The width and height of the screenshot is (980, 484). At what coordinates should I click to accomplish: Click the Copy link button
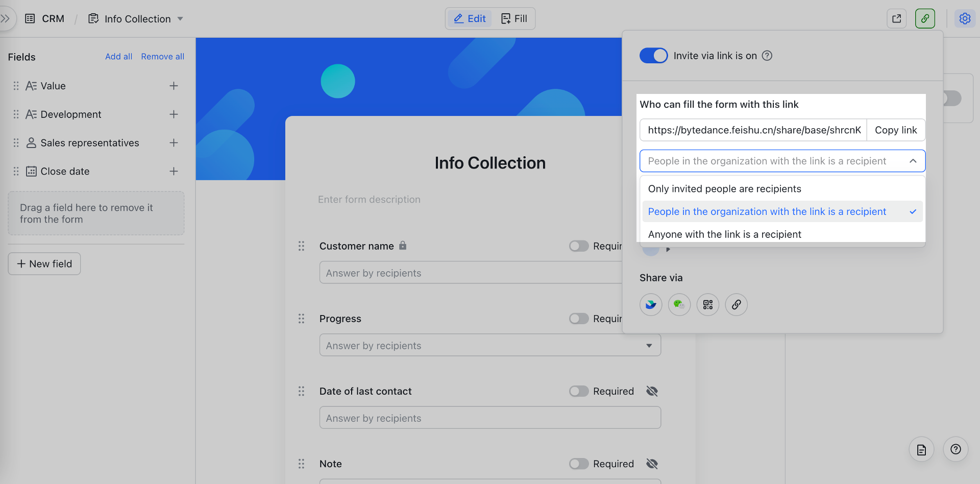[895, 130]
